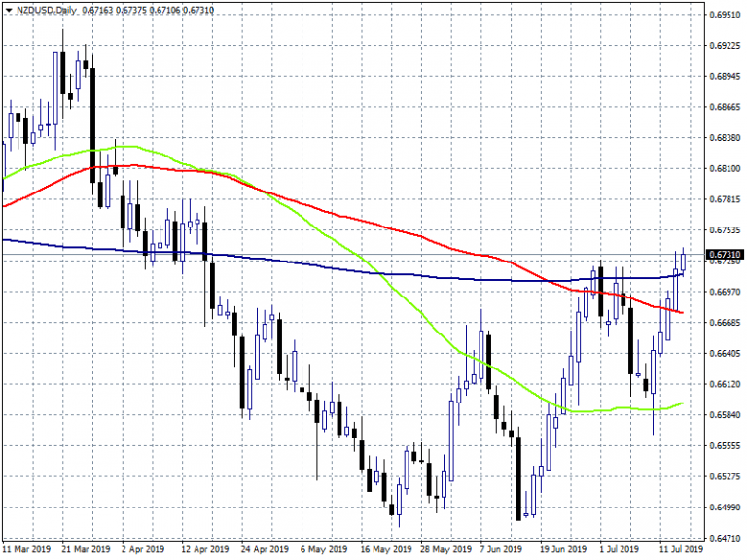Click the NZDUSD,Daily chart title
Viewport: 747px width, 560px height.
(47, 12)
